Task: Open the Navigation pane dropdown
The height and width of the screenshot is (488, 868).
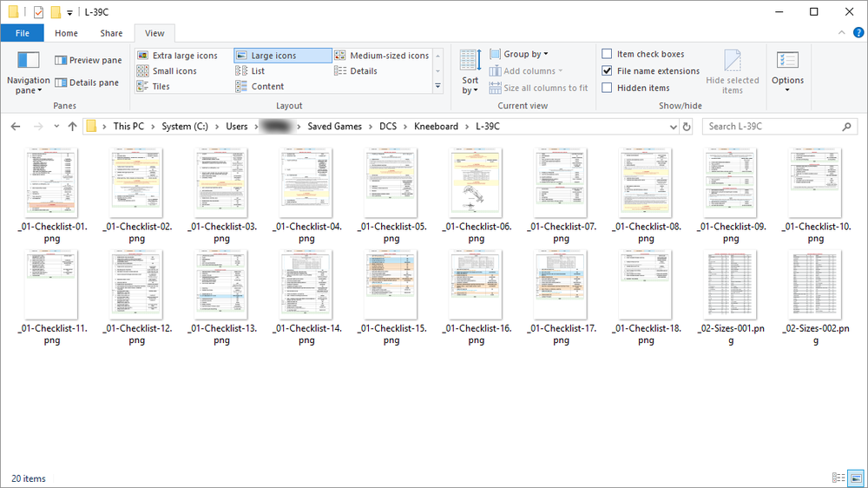Action: point(29,73)
